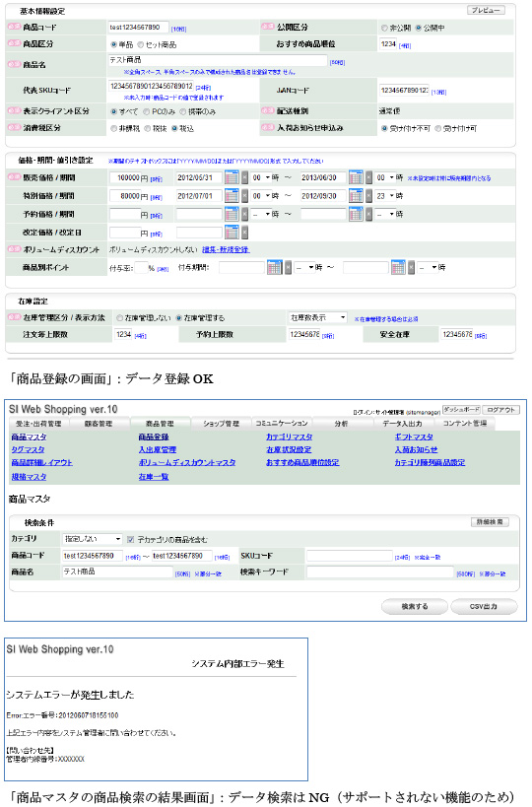532x807 pixels.
Task: Open the 商品登録 link
Action: click(x=154, y=437)
